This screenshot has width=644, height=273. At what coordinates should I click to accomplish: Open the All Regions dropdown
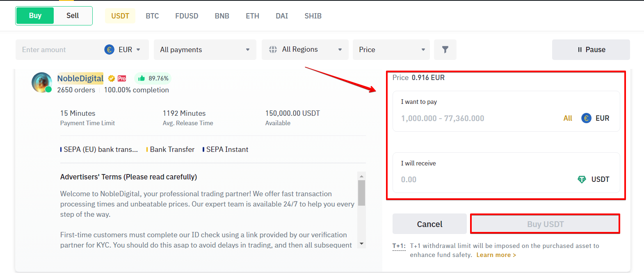[305, 50]
